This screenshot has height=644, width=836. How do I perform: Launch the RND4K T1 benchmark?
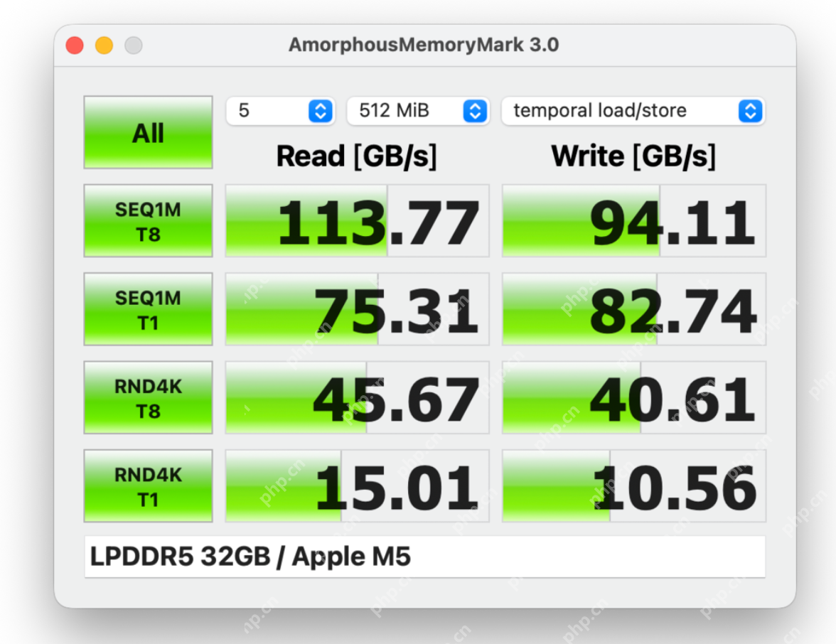(148, 486)
